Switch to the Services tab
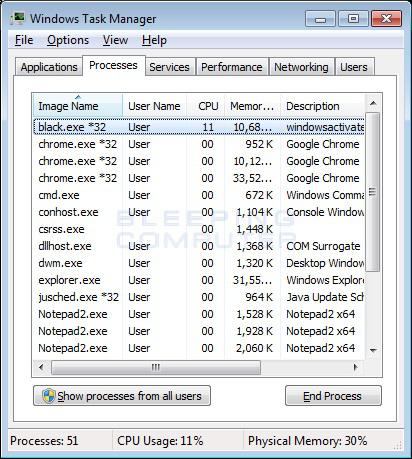The height and width of the screenshot is (459, 412). (x=170, y=67)
